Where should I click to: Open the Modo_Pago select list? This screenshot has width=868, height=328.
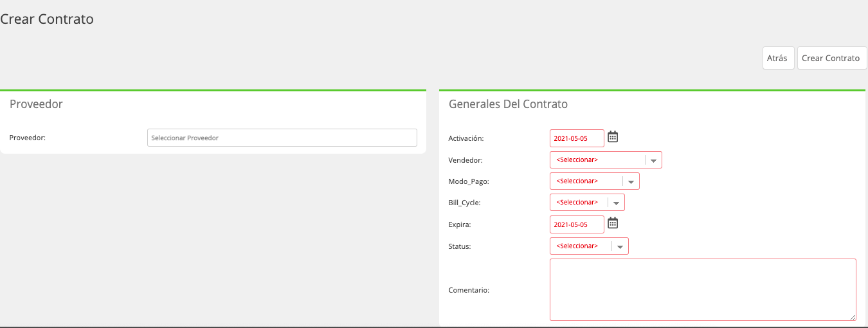click(595, 181)
